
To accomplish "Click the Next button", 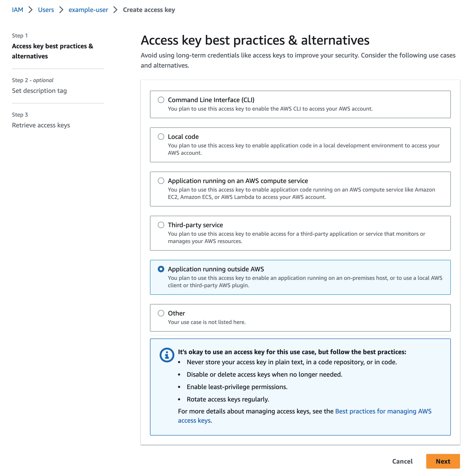I will click(x=443, y=461).
